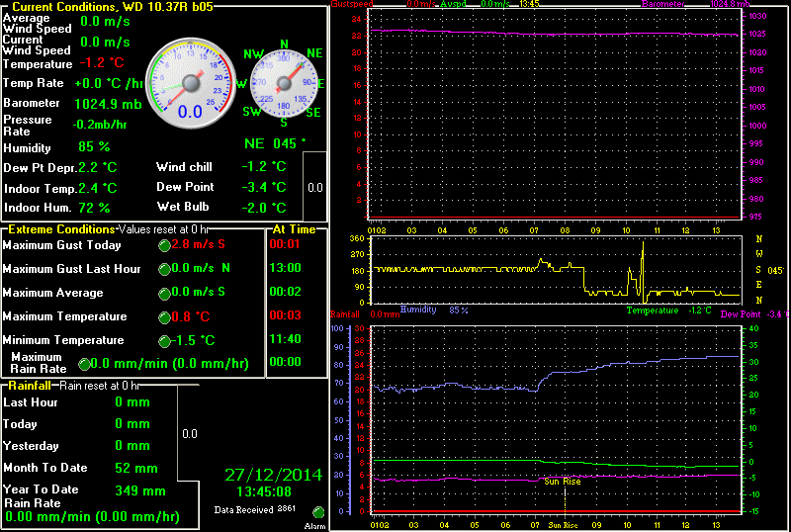This screenshot has width=791, height=532.
Task: Click the Maximum Gust Last Hour indicator
Action: pos(164,269)
